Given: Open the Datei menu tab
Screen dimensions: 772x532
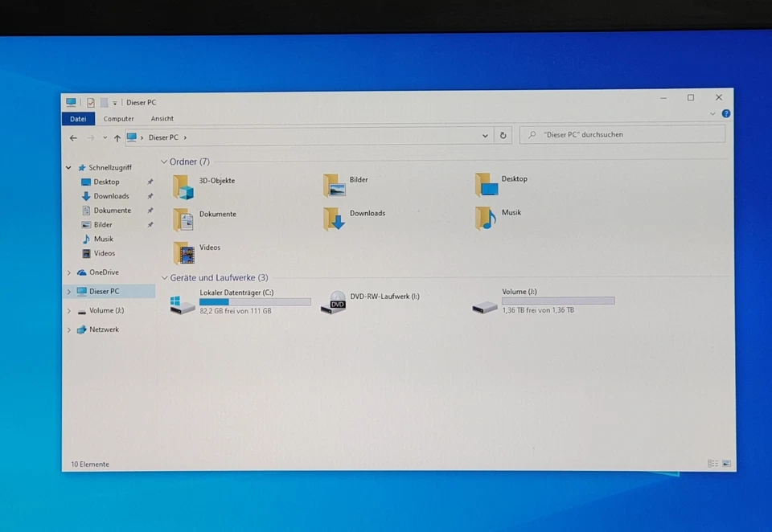Looking at the screenshot, I should click(78, 119).
